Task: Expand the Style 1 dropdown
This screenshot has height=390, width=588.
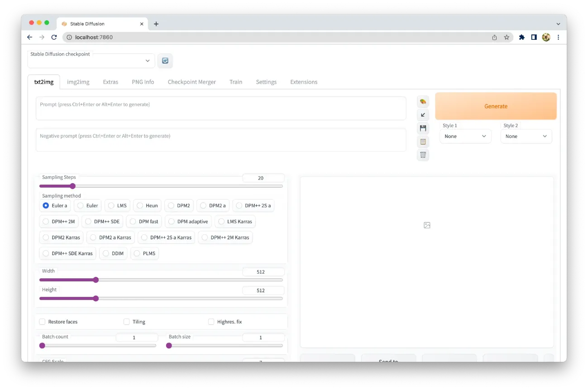Action: point(465,136)
